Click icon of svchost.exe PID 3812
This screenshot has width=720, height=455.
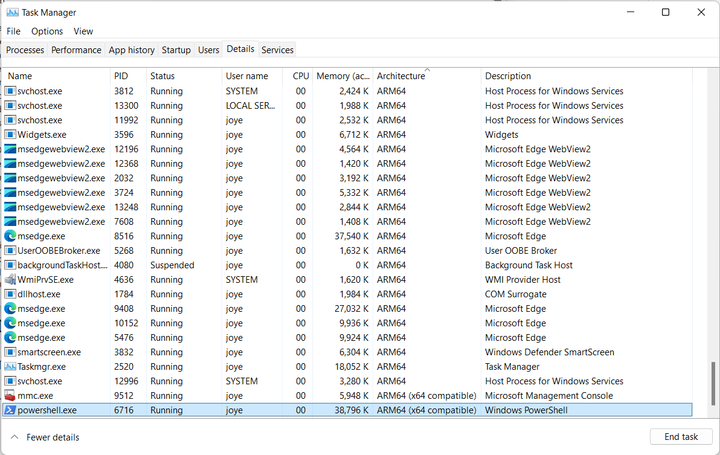click(10, 91)
